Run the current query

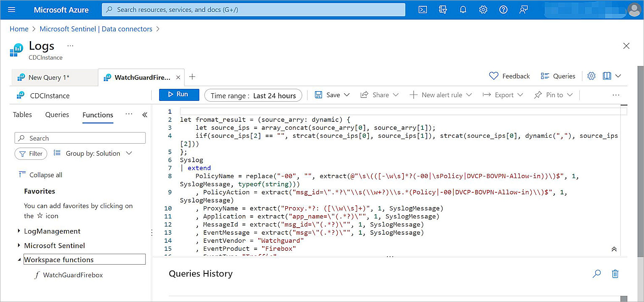179,95
